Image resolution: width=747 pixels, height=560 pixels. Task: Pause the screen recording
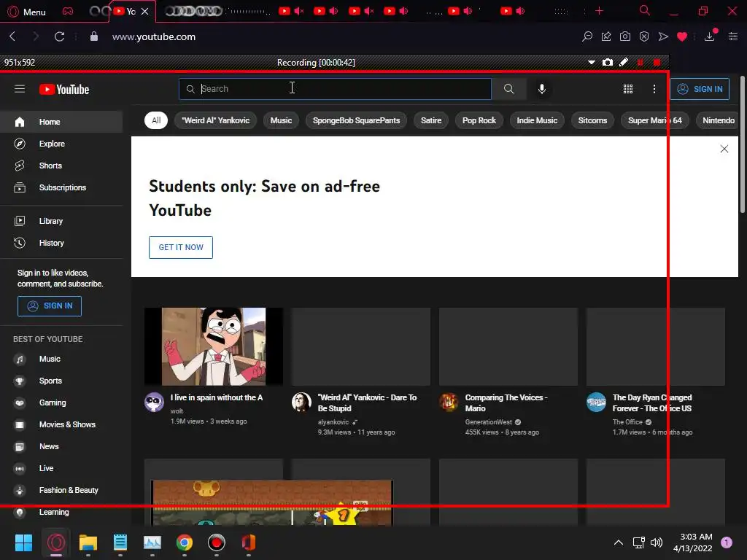[640, 62]
